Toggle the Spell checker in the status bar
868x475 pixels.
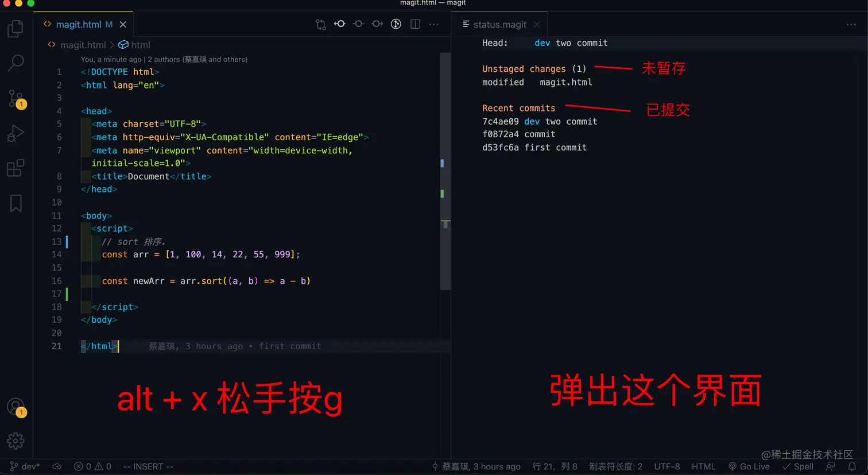pos(798,466)
